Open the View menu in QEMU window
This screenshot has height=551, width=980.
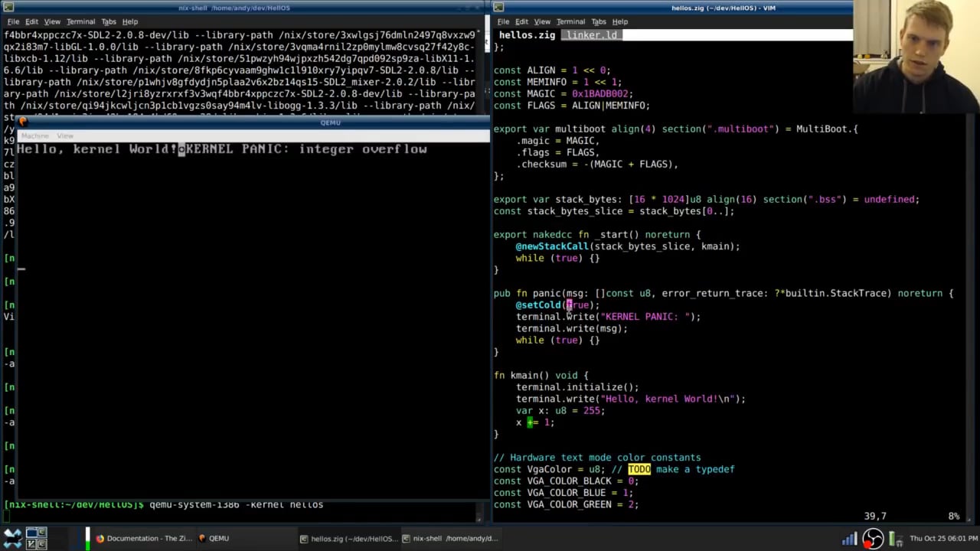pyautogui.click(x=65, y=135)
